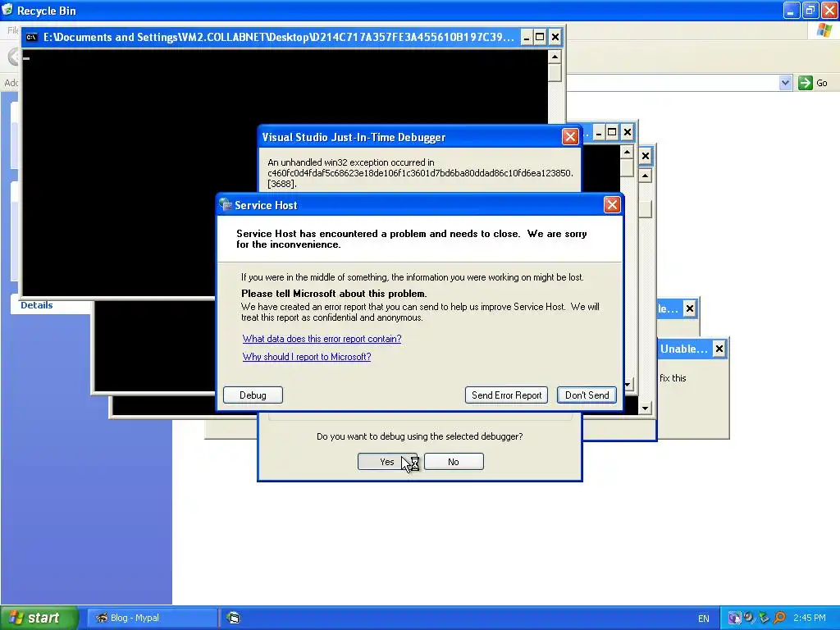Maximize the E:\Documents and Settings console window
This screenshot has height=630, width=840.
pyautogui.click(x=540, y=37)
